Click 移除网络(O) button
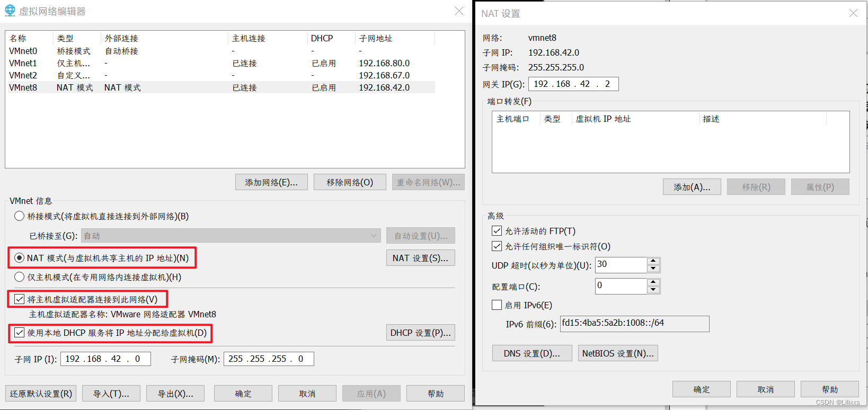The height and width of the screenshot is (410, 868). coord(350,182)
